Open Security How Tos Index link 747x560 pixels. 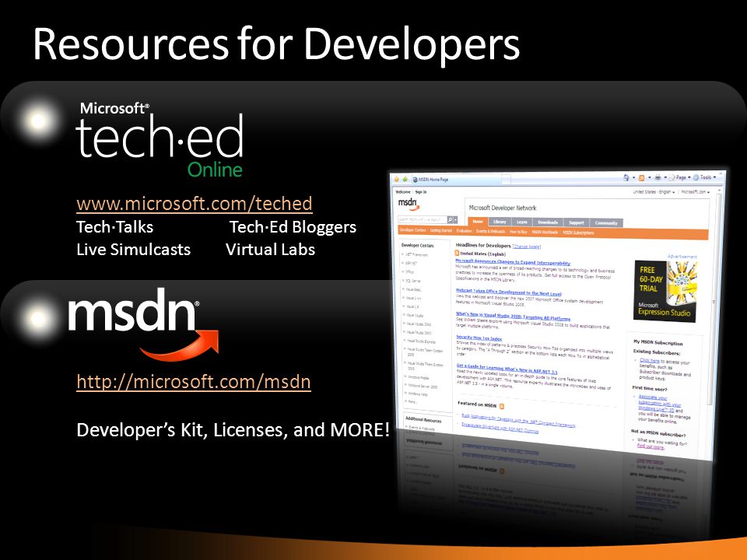pos(479,338)
